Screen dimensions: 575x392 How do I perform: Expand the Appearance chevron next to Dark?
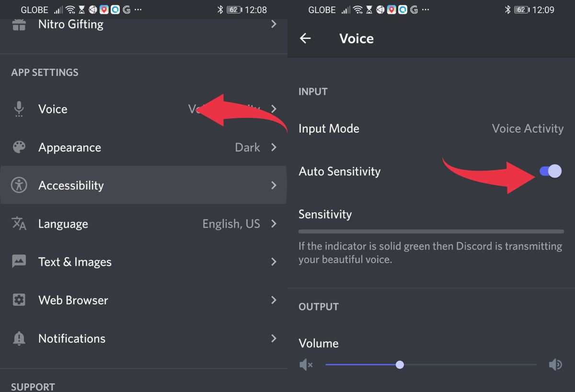pos(274,147)
